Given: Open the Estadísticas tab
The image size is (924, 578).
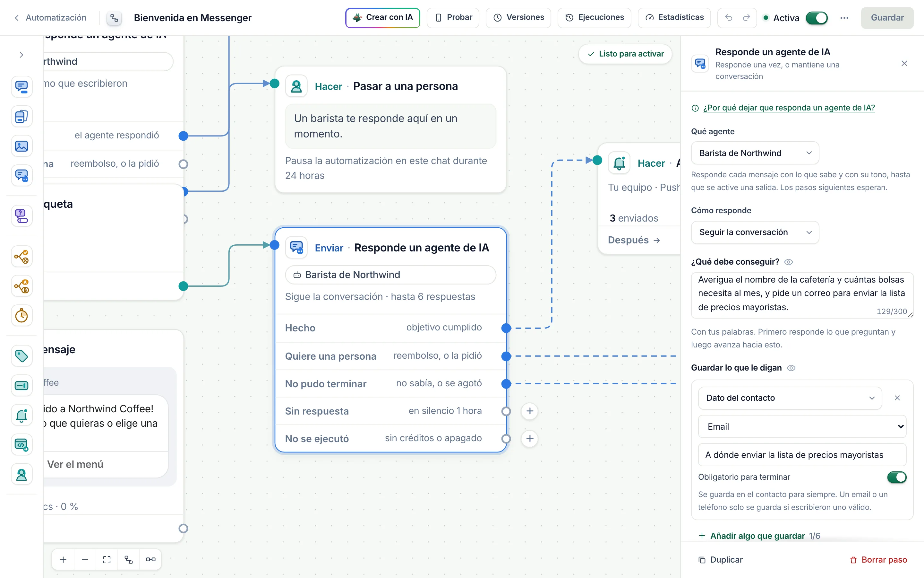Looking at the screenshot, I should (674, 18).
